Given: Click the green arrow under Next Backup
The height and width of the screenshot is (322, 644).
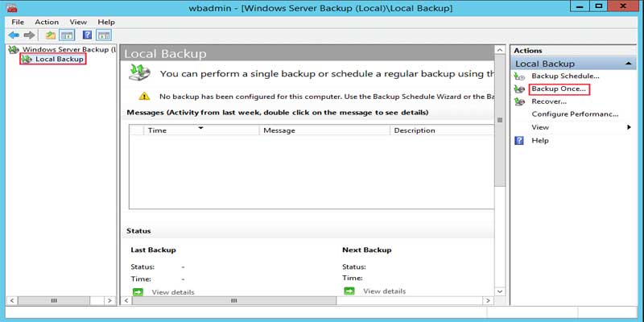Looking at the screenshot, I should coord(349,291).
